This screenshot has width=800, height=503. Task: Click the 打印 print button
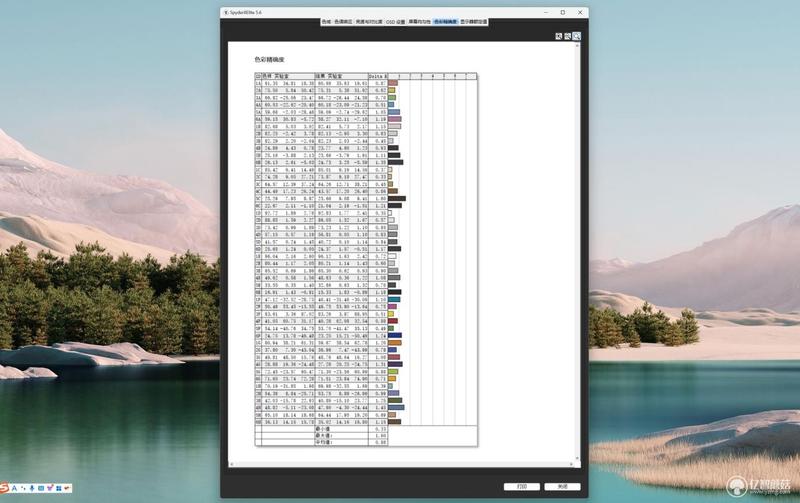click(x=521, y=487)
